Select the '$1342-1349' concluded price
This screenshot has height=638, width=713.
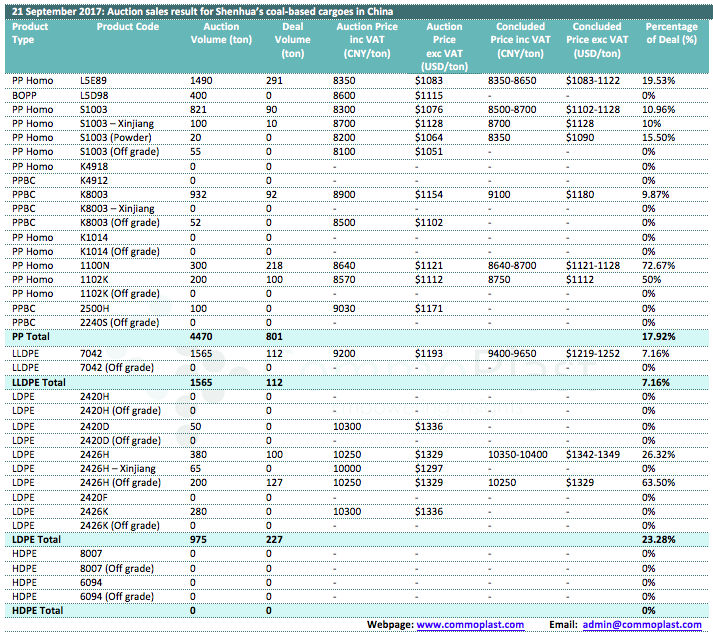592,455
